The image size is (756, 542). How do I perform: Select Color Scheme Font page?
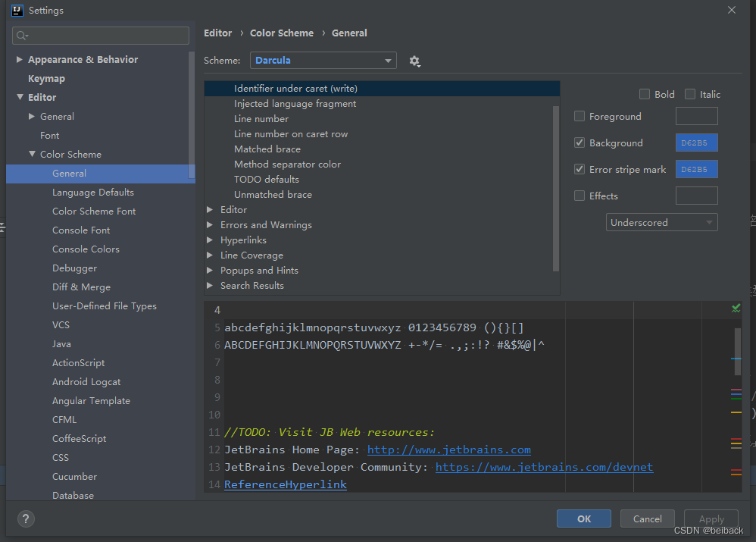[94, 211]
